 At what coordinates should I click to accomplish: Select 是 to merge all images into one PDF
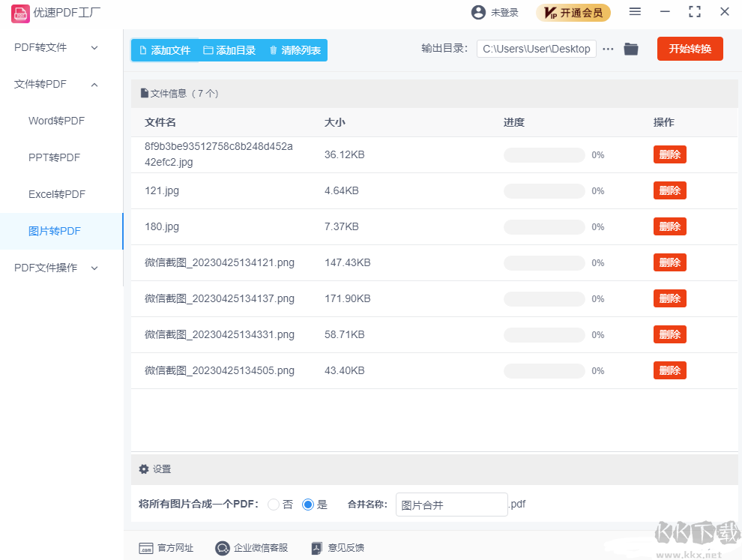pyautogui.click(x=307, y=505)
